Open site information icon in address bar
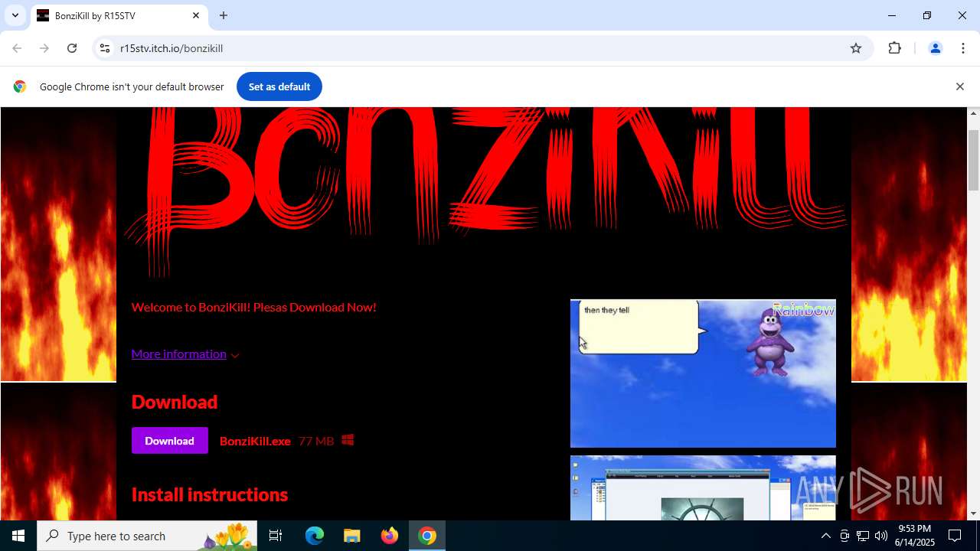The height and width of the screenshot is (551, 980). click(106, 48)
